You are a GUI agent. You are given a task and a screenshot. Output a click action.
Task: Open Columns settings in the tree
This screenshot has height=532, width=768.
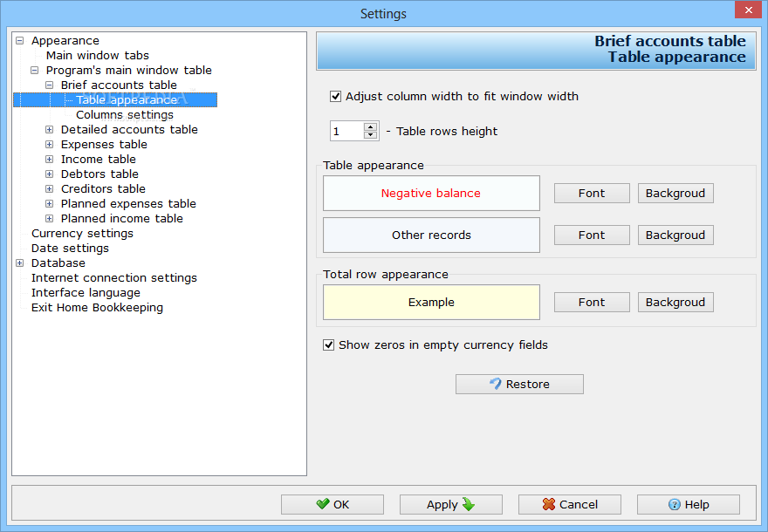tap(125, 114)
